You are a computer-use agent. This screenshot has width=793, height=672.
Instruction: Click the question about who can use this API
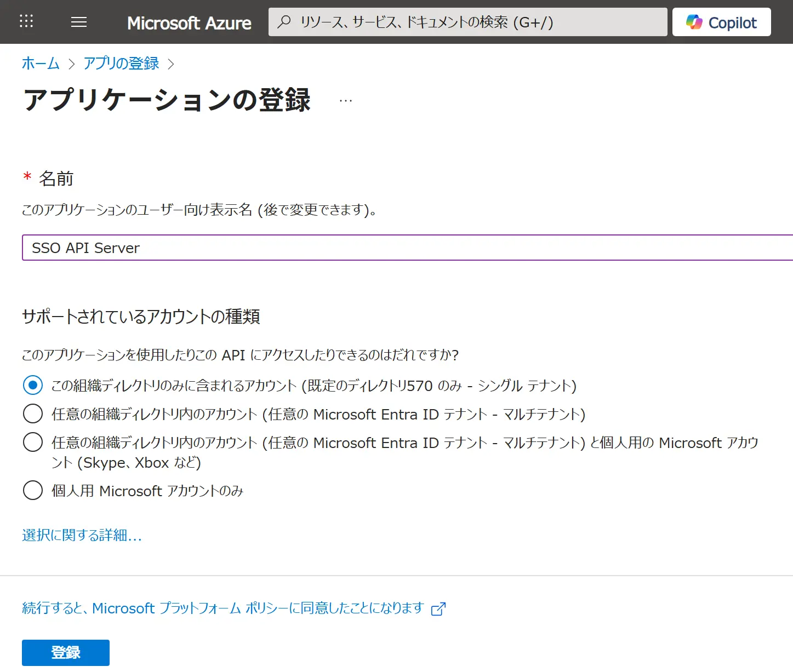pos(240,355)
